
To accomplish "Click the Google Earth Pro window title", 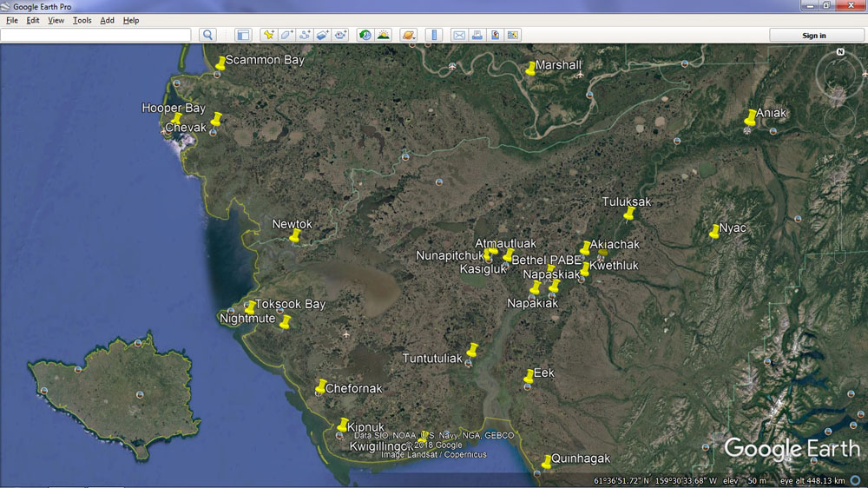I will coord(42,7).
